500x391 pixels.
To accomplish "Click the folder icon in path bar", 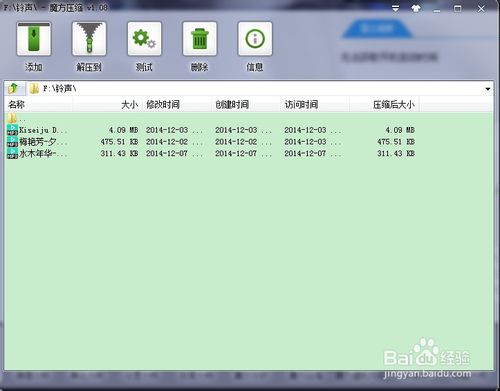I will 34,89.
